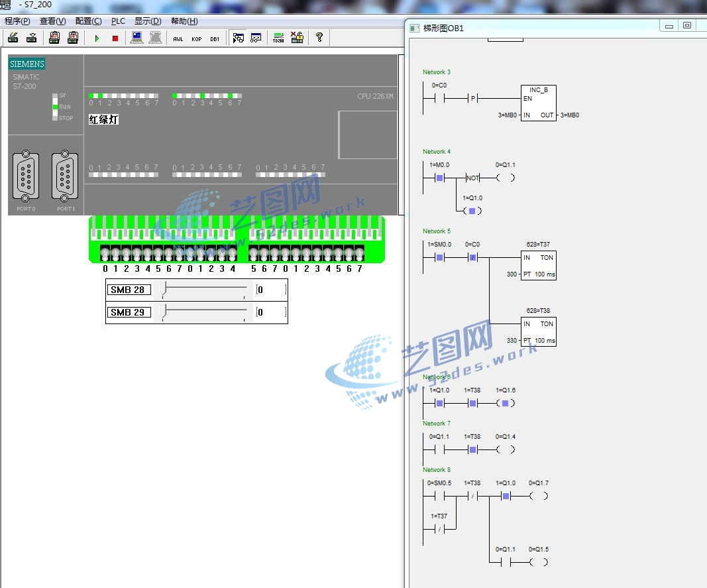Show the KOP ladder view
The width and height of the screenshot is (707, 588).
[x=197, y=39]
